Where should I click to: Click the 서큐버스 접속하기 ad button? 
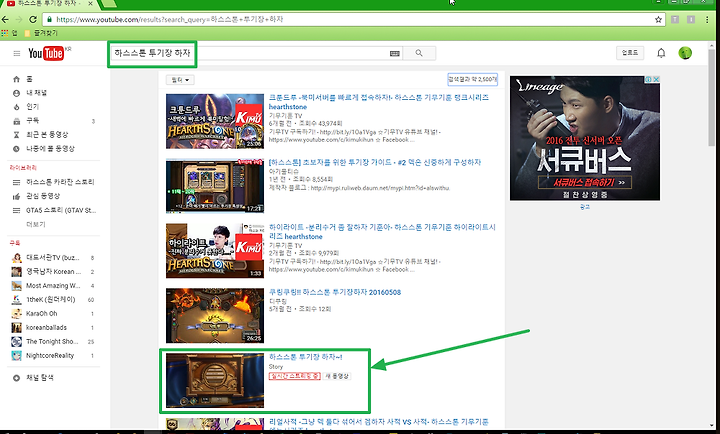(585, 182)
